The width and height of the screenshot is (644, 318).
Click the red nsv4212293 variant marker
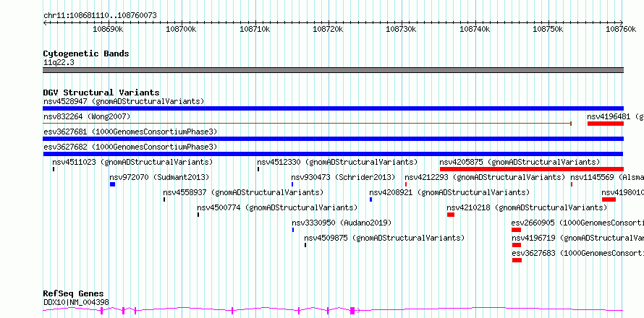click(x=406, y=184)
